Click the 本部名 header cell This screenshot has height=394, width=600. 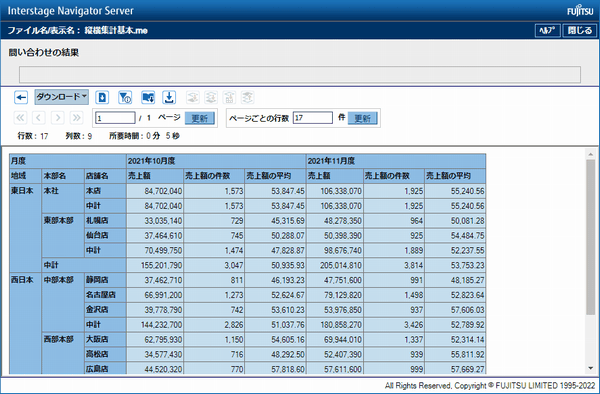63,176
